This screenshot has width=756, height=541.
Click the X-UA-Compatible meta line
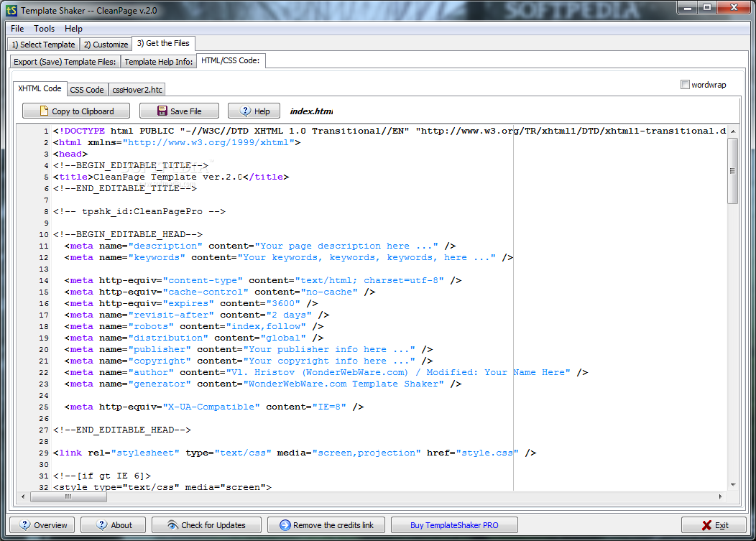click(214, 407)
